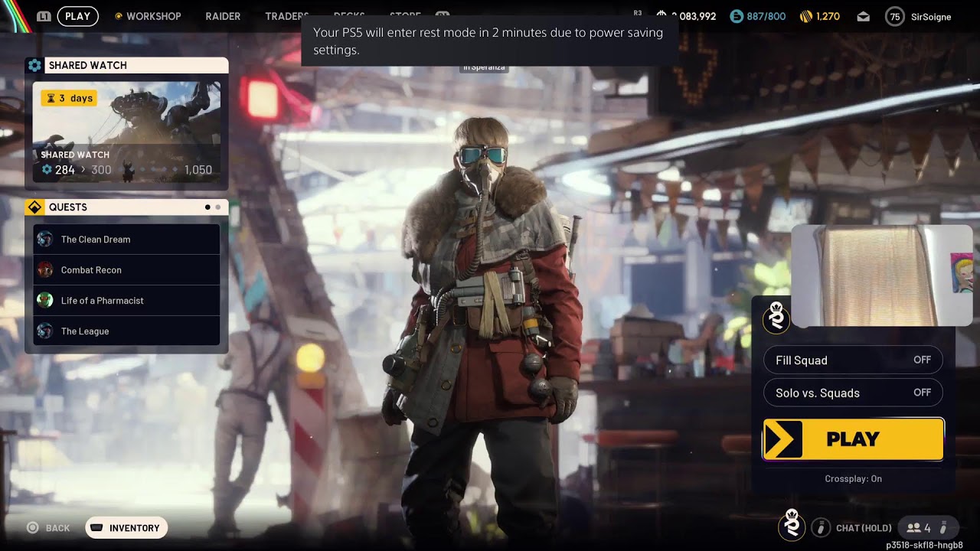Screen dimensions: 980x551
Task: Open squad emblem above Fill Squad
Action: [x=776, y=317]
